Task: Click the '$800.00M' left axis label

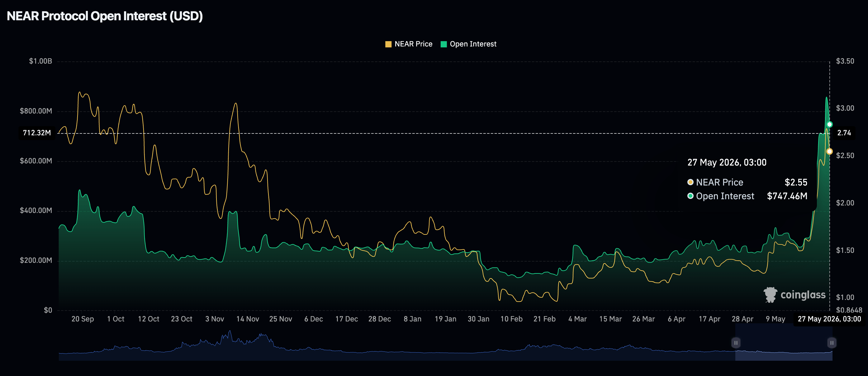Action: (x=36, y=111)
